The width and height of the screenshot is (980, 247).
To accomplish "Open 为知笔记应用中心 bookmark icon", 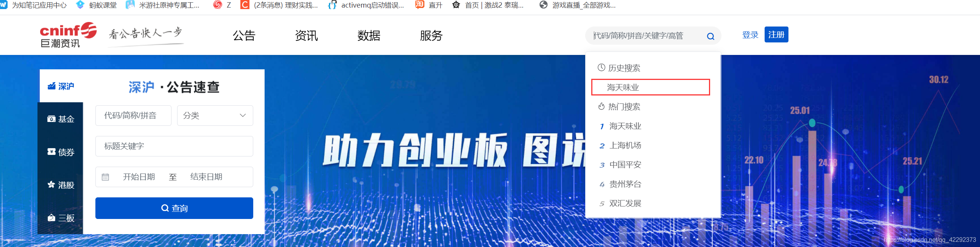I will tap(3, 5).
